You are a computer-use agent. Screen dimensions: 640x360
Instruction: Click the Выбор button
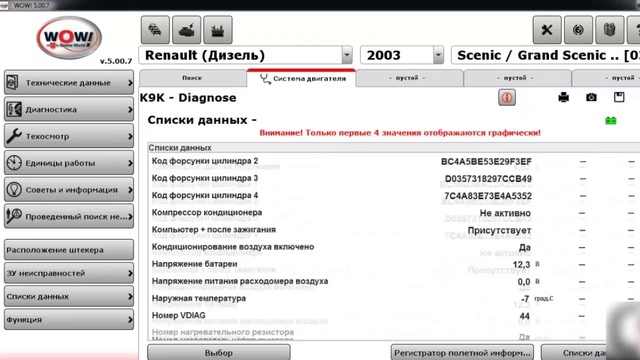219,352
